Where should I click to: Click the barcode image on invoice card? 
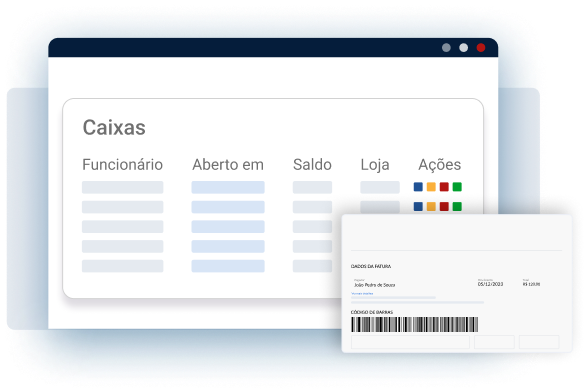(x=414, y=324)
